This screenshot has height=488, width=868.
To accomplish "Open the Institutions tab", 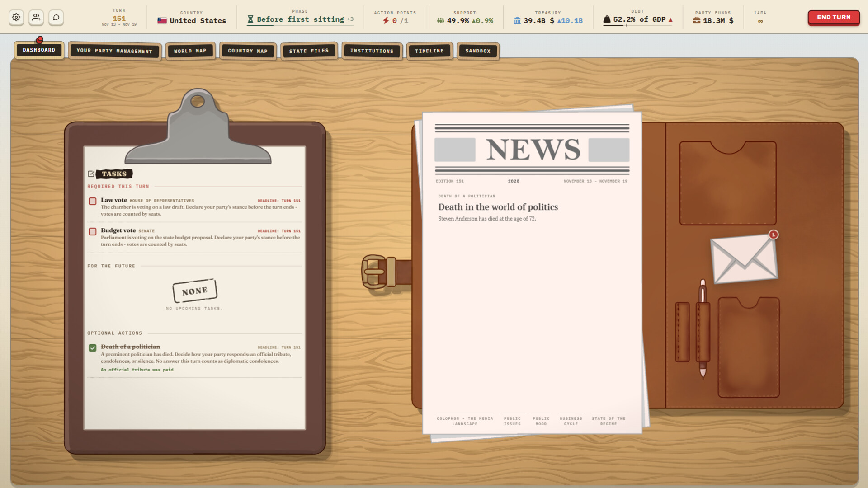I will coord(372,51).
